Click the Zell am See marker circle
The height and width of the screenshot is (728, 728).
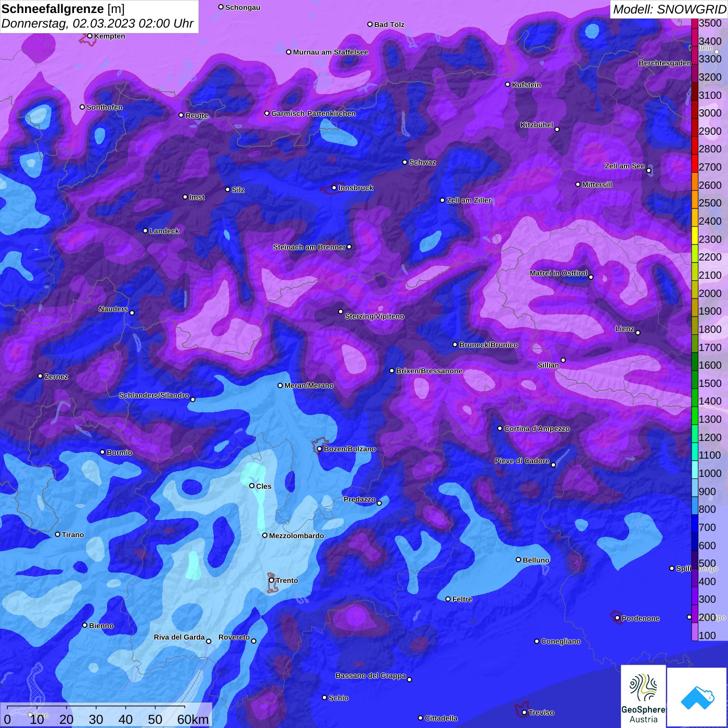tap(648, 170)
